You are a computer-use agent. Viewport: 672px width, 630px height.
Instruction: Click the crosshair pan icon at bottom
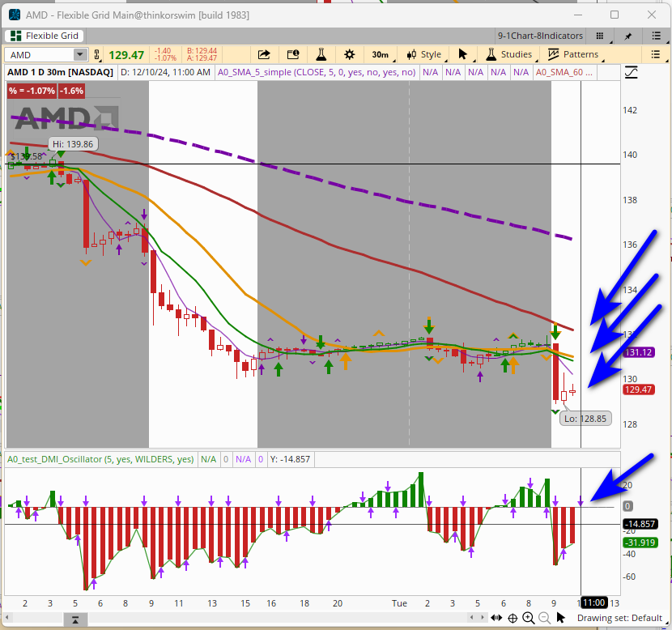(513, 618)
